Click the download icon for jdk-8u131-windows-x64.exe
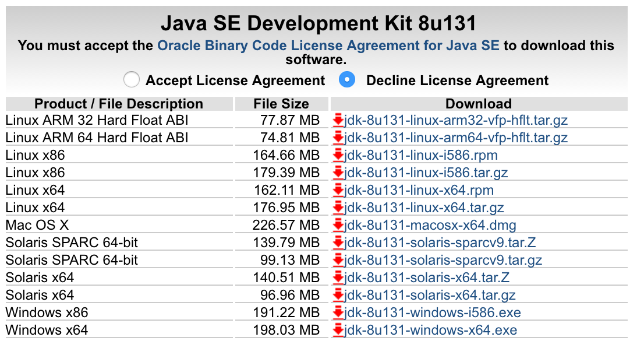The height and width of the screenshot is (351, 644). (338, 330)
